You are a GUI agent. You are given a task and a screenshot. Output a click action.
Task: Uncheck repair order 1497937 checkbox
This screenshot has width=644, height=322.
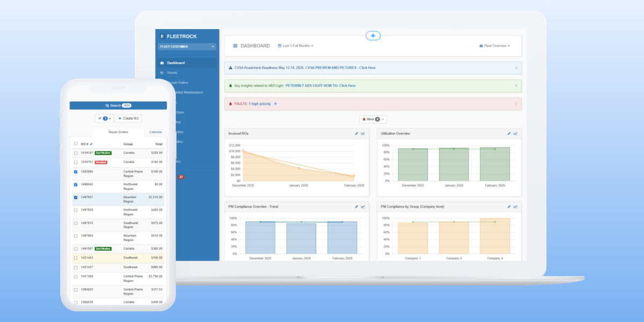tap(76, 197)
